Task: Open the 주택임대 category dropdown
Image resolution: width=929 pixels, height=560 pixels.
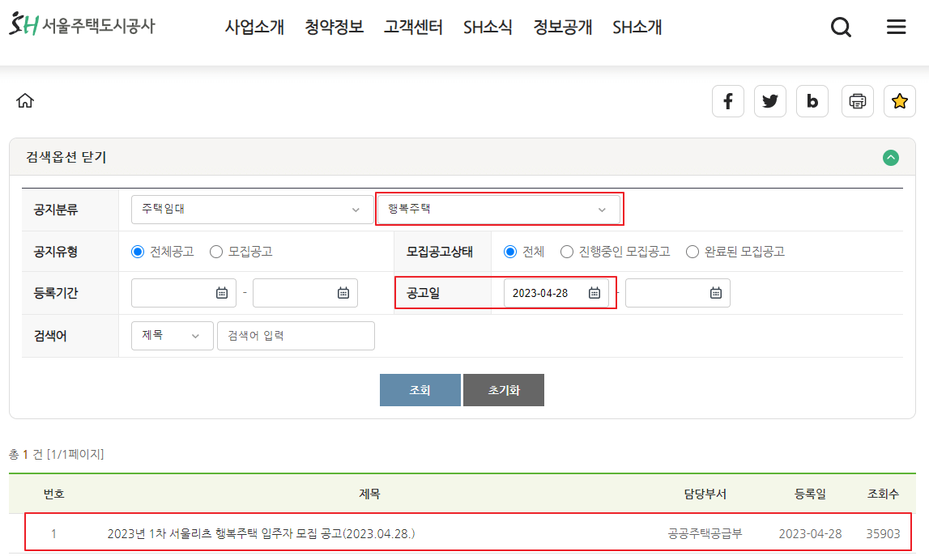Action: [252, 208]
